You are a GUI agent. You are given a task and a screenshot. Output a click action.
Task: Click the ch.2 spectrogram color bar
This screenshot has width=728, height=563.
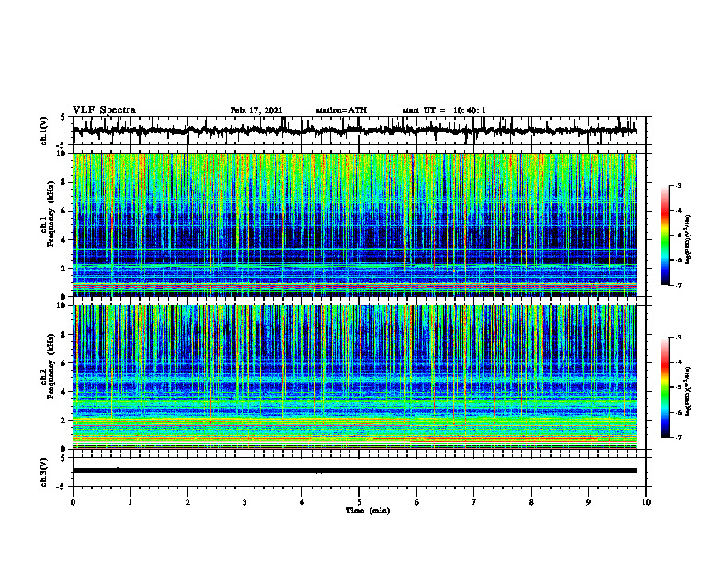tap(665, 387)
